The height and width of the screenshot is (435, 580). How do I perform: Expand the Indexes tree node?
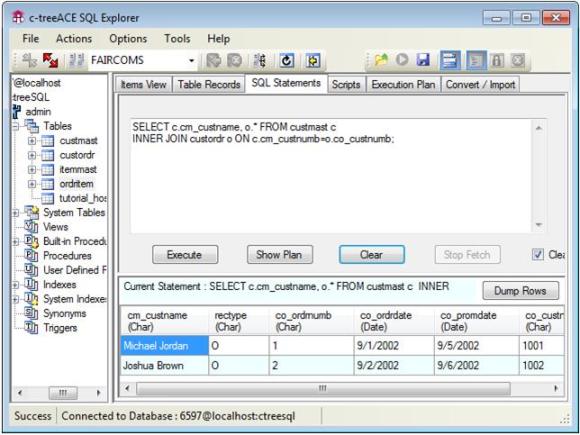click(x=16, y=285)
